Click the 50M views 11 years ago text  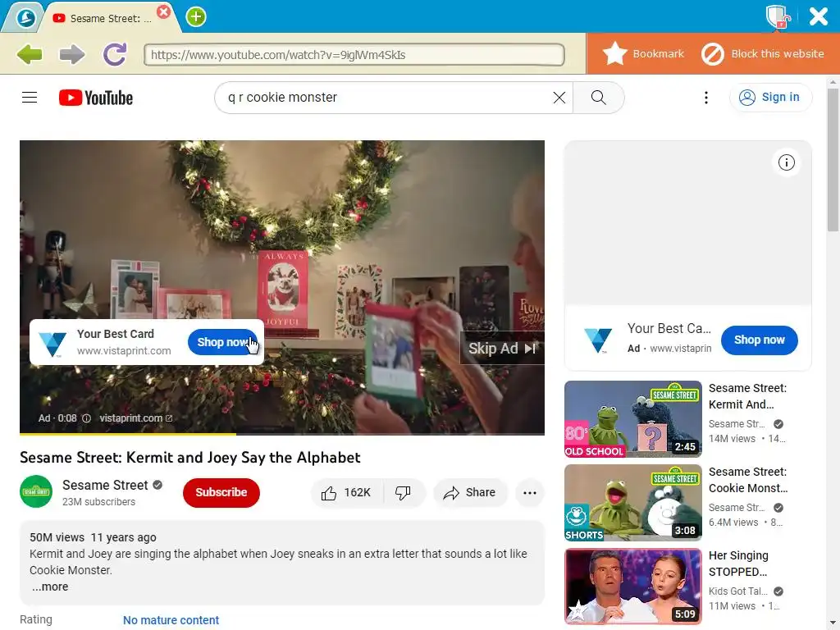coord(93,537)
